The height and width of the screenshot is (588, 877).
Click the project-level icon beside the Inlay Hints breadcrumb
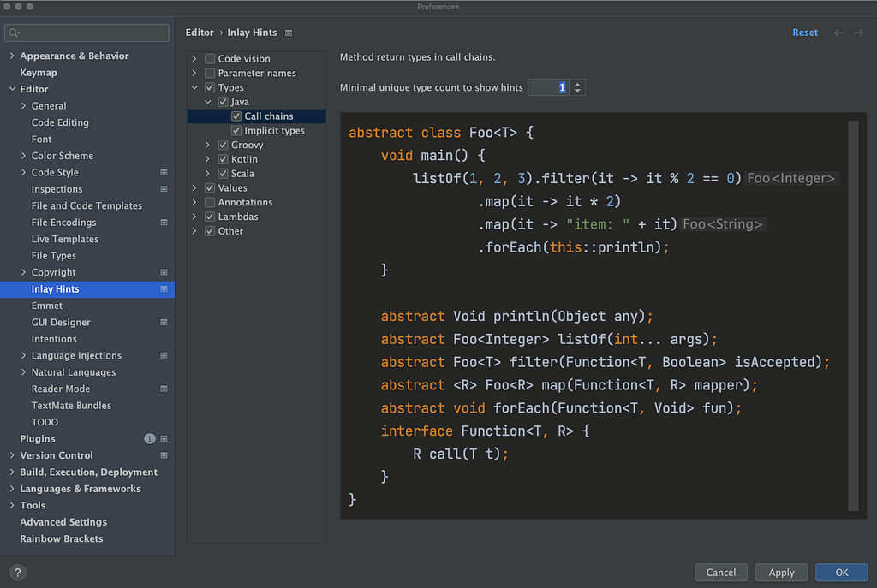(289, 33)
